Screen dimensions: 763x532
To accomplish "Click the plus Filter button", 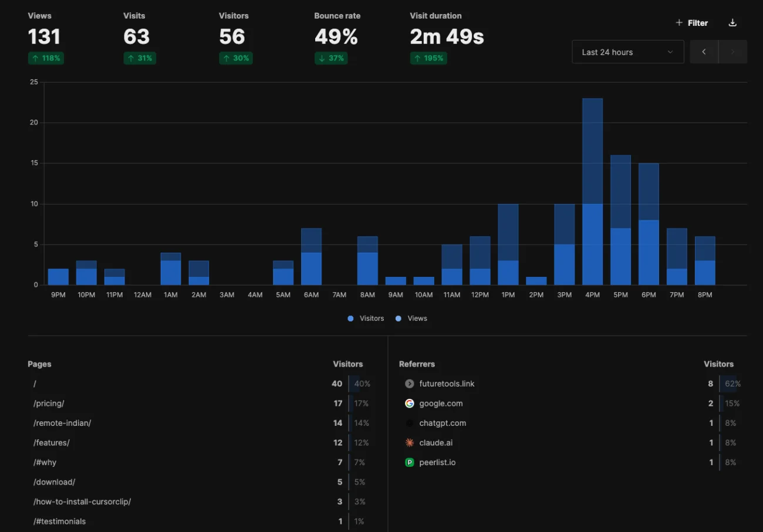I will point(691,23).
